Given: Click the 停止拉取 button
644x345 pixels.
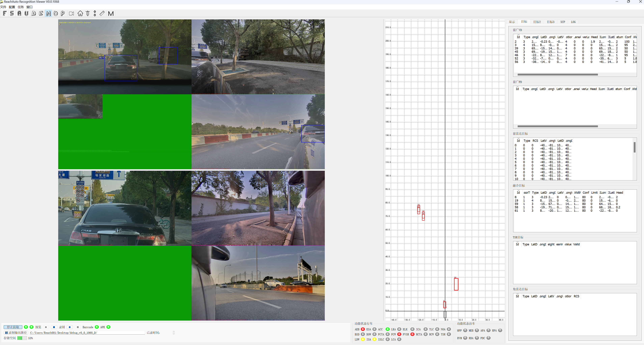Looking at the screenshot, I should [x=13, y=327].
